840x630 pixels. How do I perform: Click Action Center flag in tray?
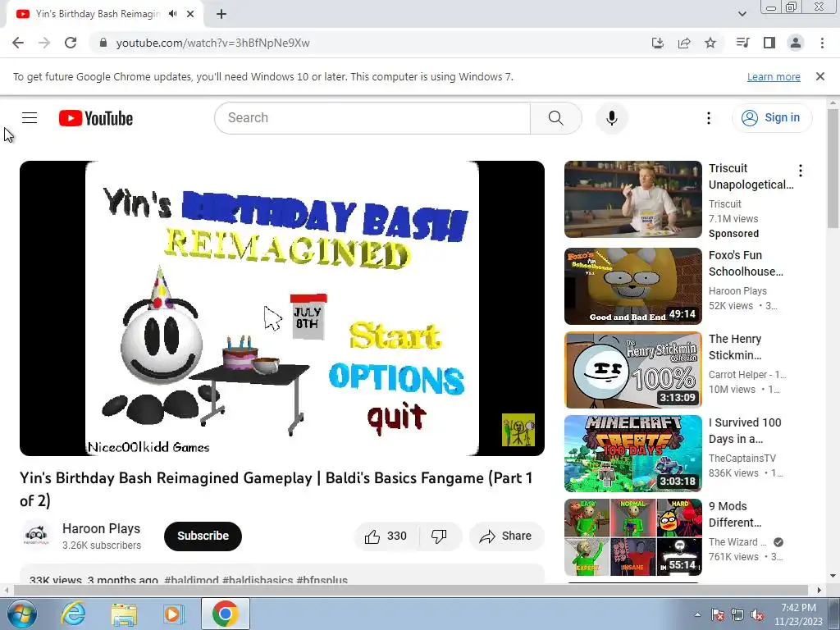pos(718,615)
